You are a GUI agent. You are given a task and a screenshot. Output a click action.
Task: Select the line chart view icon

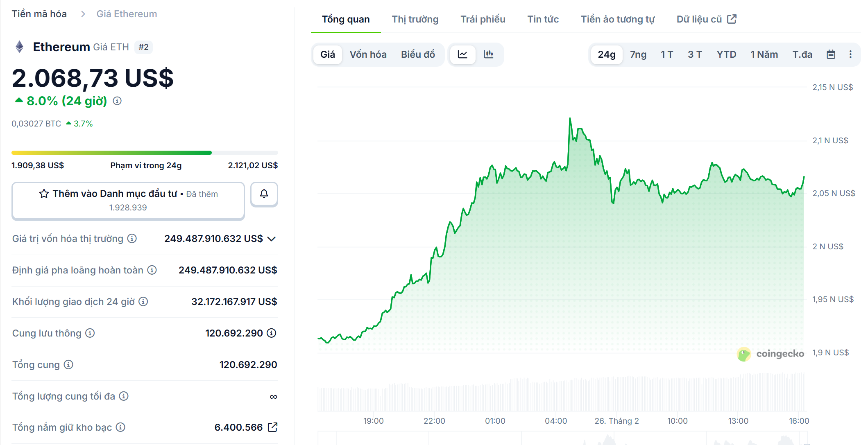463,54
